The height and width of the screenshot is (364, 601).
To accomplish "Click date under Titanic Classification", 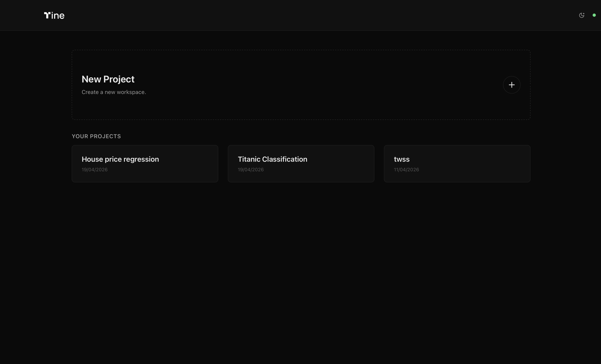I will click(x=251, y=170).
